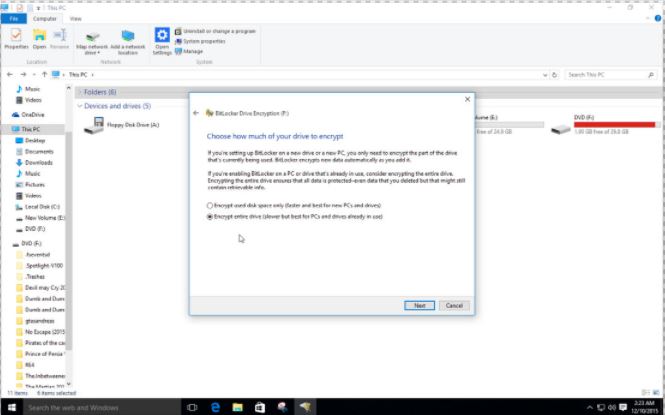Go back in the BitLocker wizard
665x415 pixels.
[x=196, y=113]
